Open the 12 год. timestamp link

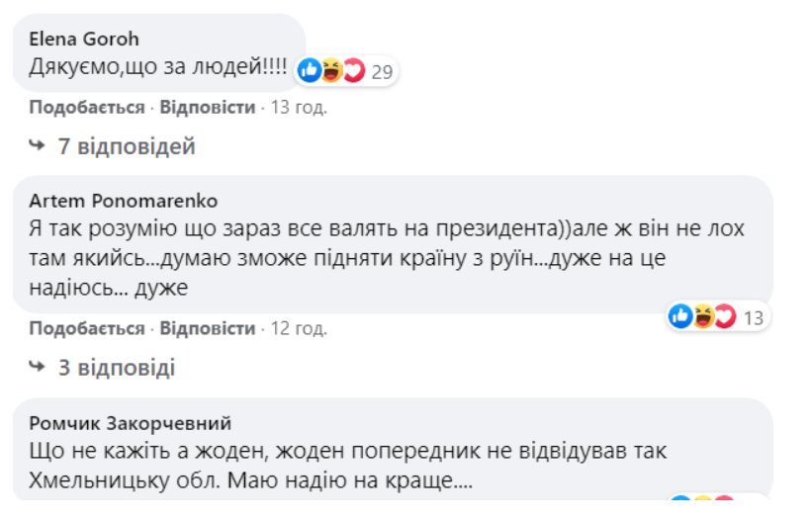tap(299, 328)
